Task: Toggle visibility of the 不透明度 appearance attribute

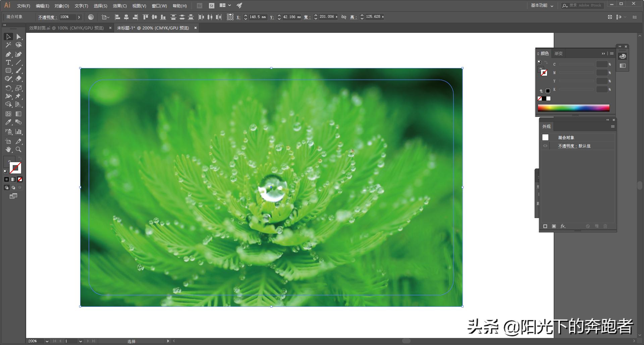Action: pos(545,146)
